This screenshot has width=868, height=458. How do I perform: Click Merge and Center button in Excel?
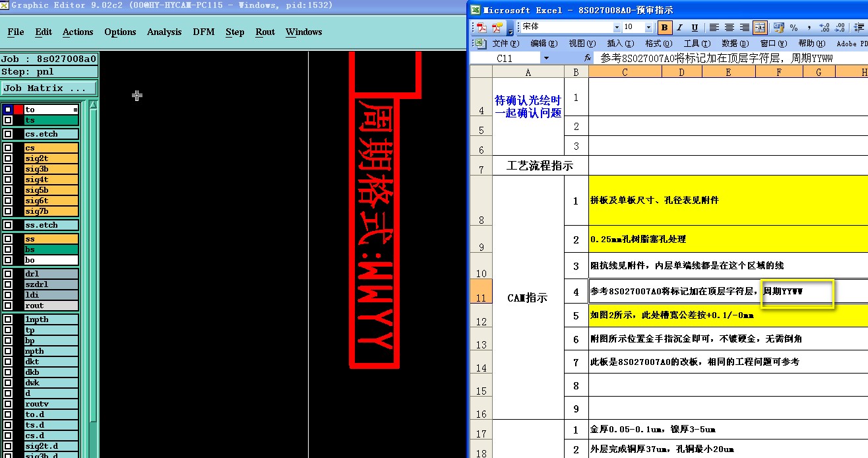(760, 28)
